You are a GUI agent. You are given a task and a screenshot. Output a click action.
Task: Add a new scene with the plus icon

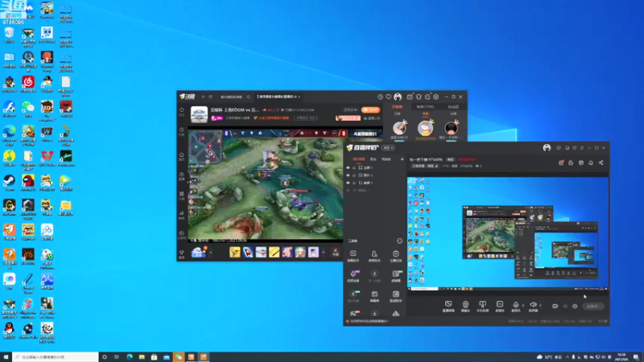click(402, 159)
